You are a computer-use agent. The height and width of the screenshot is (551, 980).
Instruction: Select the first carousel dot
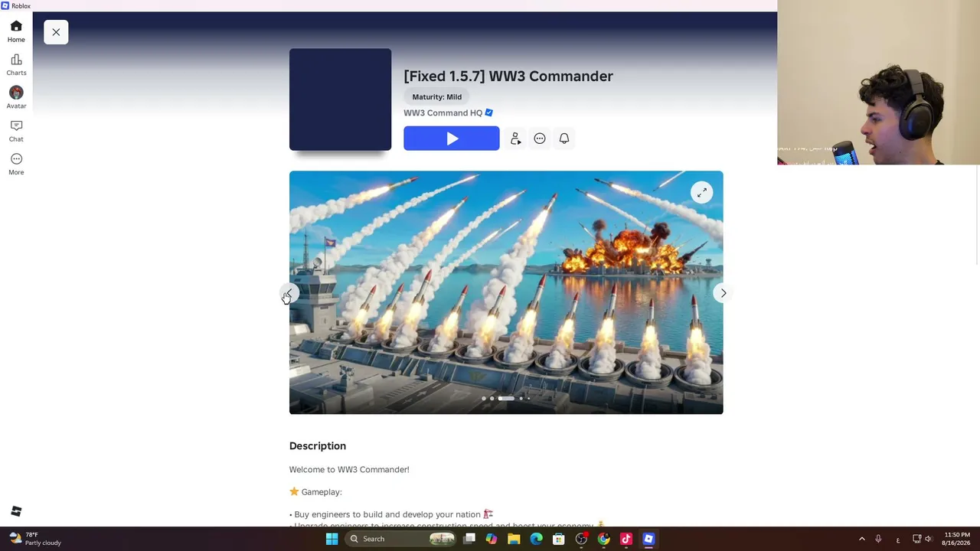pyautogui.click(x=484, y=399)
